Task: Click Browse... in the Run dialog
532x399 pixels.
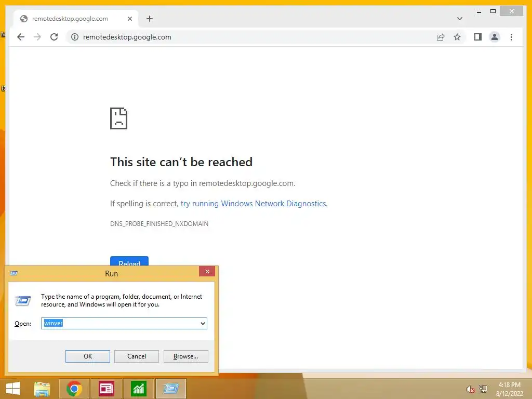Action: point(185,356)
